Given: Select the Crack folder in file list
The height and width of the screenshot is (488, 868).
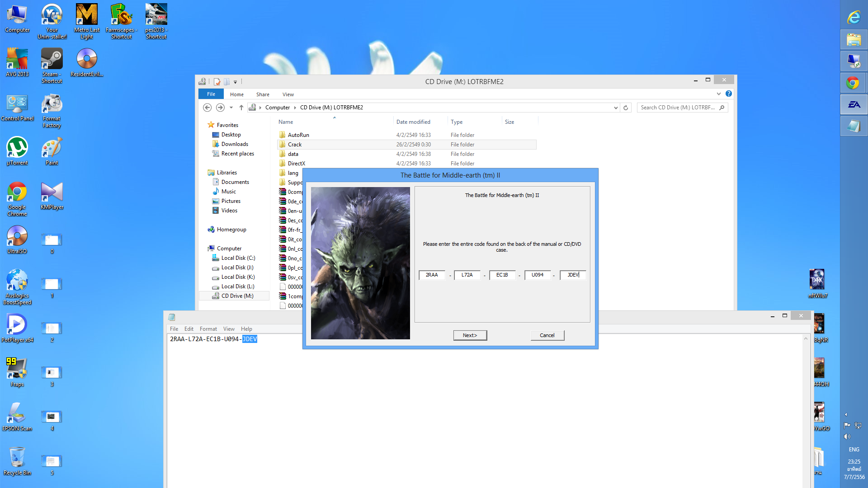Looking at the screenshot, I should pos(295,145).
